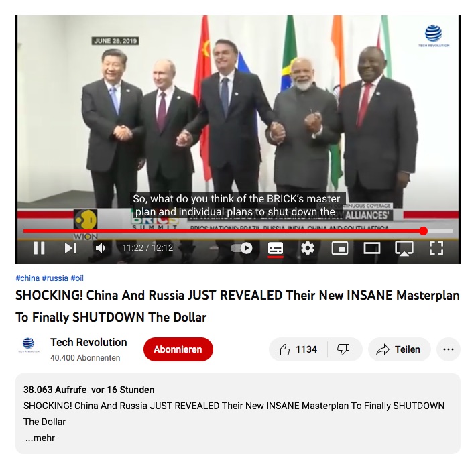The width and height of the screenshot is (476, 474).
Task: Toggle the autoplay switch
Action: (241, 248)
